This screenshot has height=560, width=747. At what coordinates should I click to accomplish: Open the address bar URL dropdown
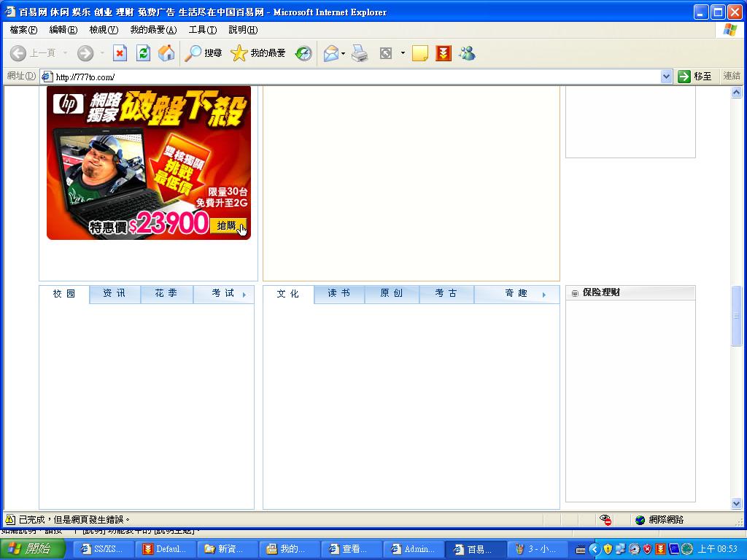(x=666, y=76)
